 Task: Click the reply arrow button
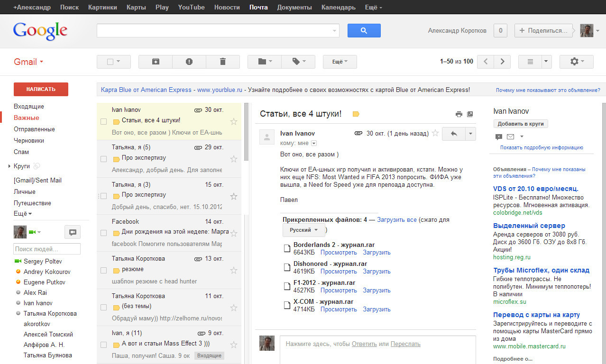454,134
